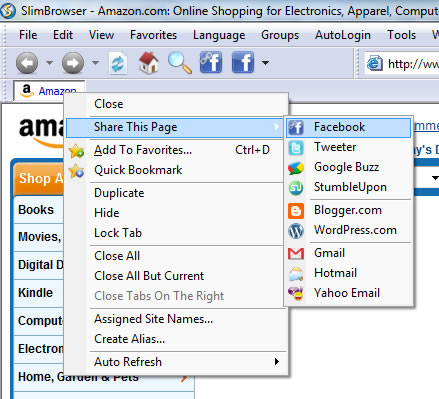Open the Forward button history dropdown

point(95,63)
